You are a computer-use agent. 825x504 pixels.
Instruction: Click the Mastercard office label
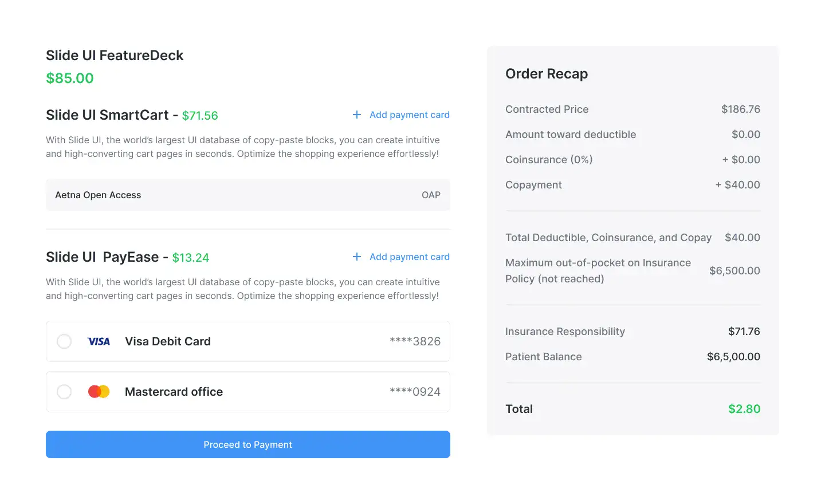(174, 392)
